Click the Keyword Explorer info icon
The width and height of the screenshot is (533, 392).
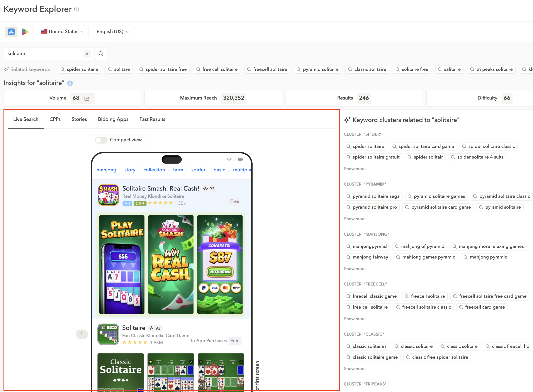point(77,9)
